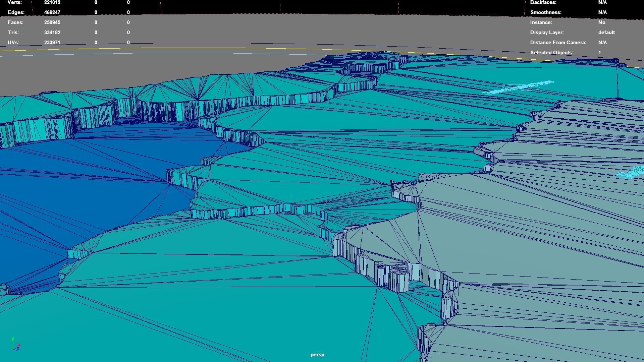Click the Instance value No
Image resolution: width=644 pixels, height=362 pixels.
coord(602,22)
